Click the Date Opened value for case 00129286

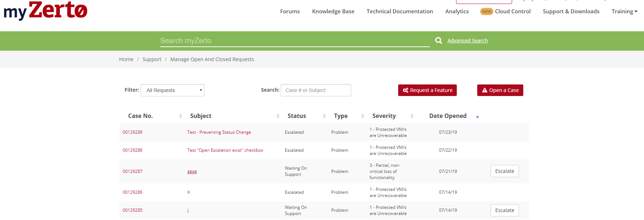pyautogui.click(x=448, y=192)
